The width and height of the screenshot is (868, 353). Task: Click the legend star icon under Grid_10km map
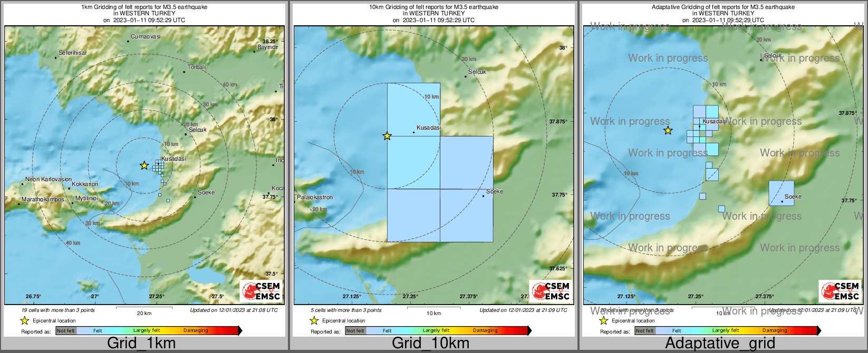pyautogui.click(x=314, y=320)
